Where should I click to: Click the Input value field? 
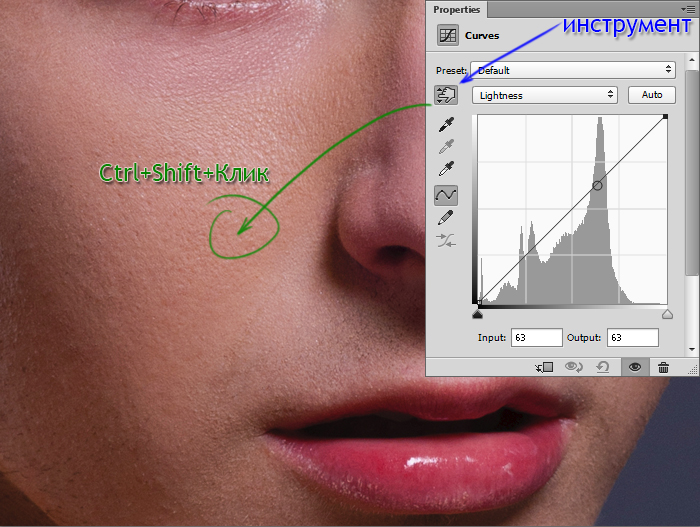pos(537,338)
